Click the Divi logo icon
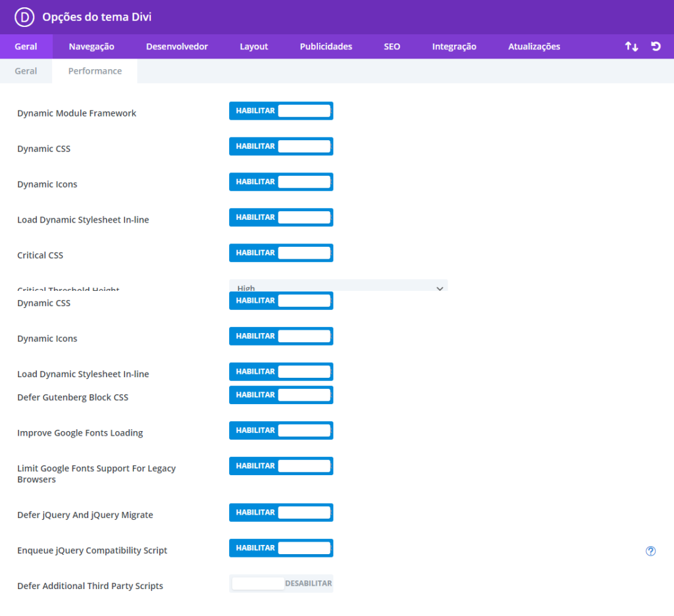Viewport: 674px width, 616px height. [x=23, y=17]
